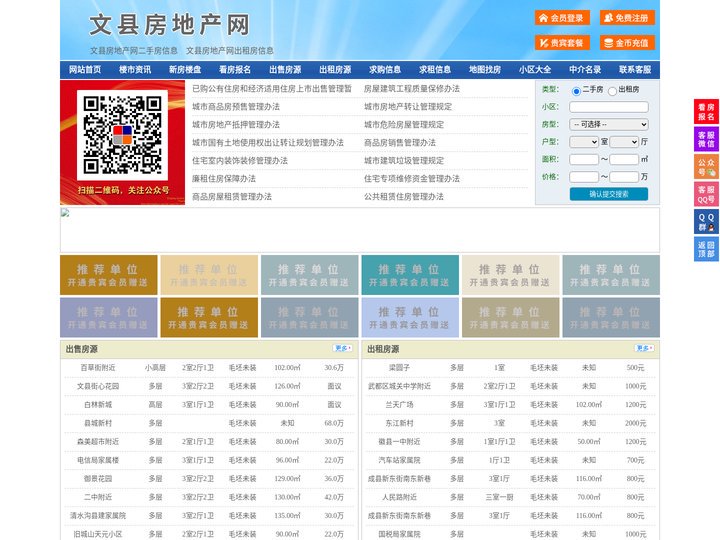This screenshot has width=720, height=540.
Task: Open link 城市建筑垃圾管理规定
Action: coord(404,160)
